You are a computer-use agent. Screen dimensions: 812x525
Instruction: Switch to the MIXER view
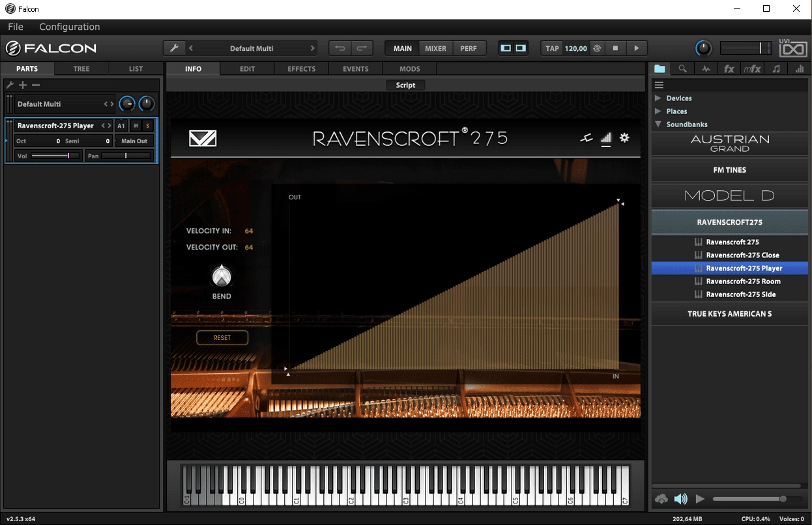436,48
